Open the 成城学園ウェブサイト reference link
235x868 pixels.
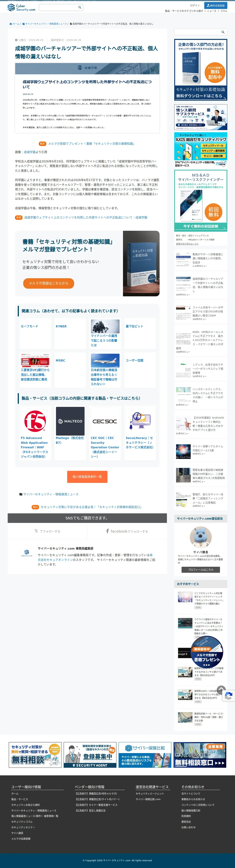pyautogui.click(x=86, y=217)
